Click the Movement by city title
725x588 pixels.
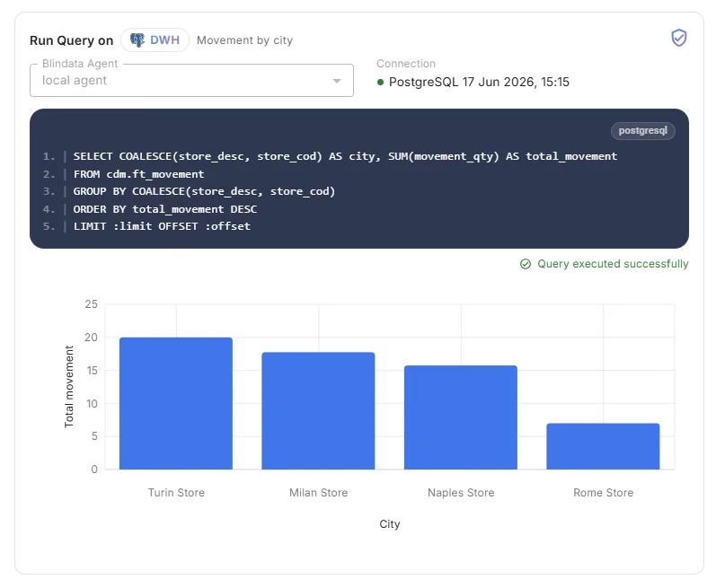point(244,40)
